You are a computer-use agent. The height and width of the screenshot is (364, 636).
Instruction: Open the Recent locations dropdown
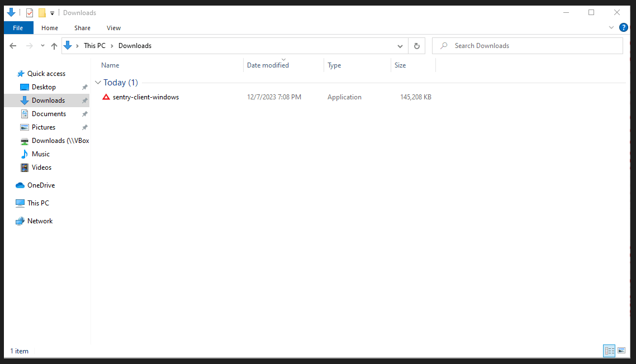(x=42, y=46)
